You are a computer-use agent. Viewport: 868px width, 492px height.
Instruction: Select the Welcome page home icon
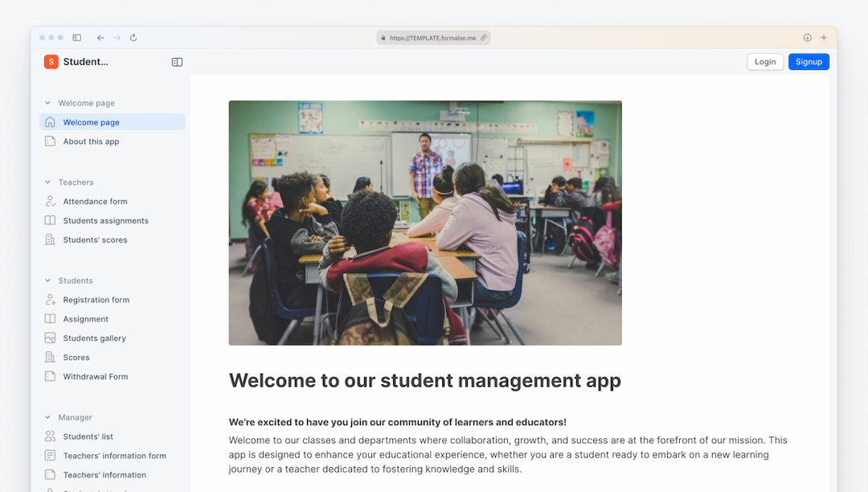[50, 121]
